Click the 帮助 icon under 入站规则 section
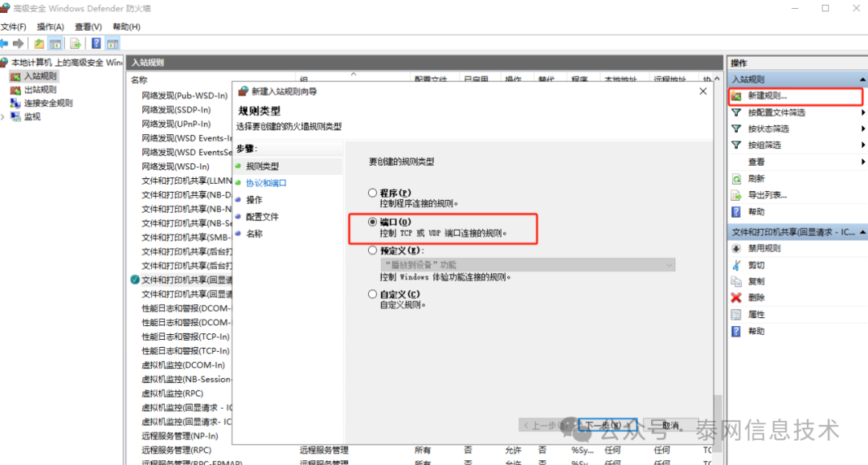The width and height of the screenshot is (868, 465). pos(736,212)
